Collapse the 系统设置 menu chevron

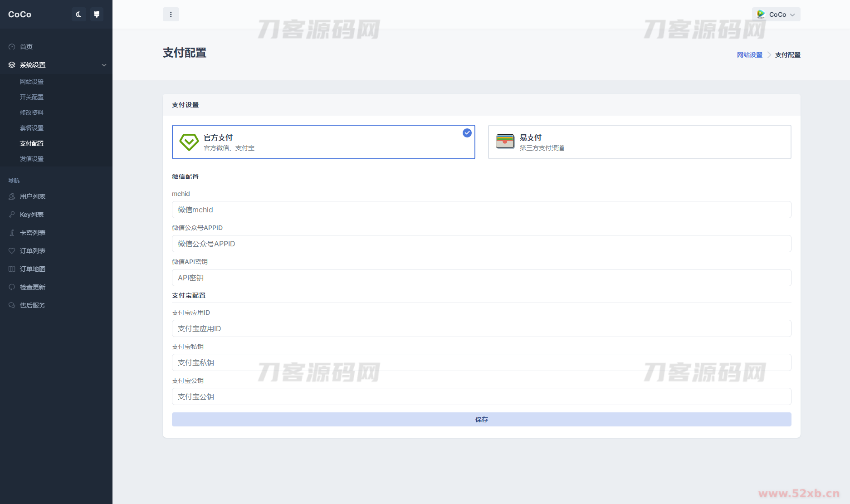[x=104, y=65]
